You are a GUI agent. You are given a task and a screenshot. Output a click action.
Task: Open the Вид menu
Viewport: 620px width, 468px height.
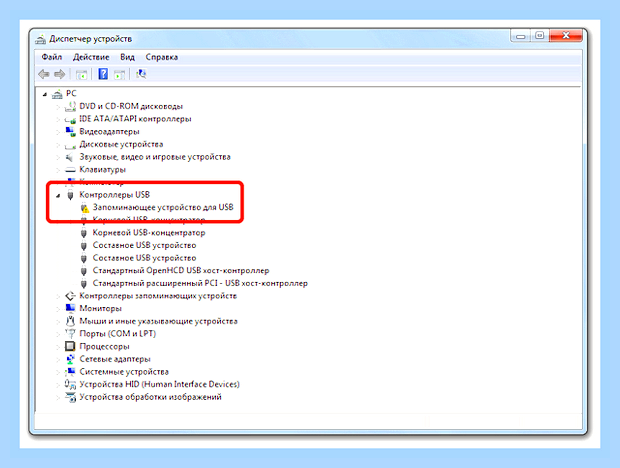[127, 57]
